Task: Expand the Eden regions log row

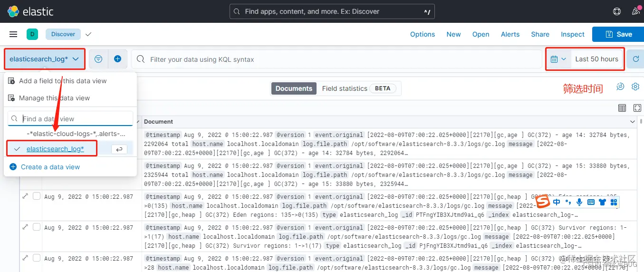Action: [x=25, y=196]
